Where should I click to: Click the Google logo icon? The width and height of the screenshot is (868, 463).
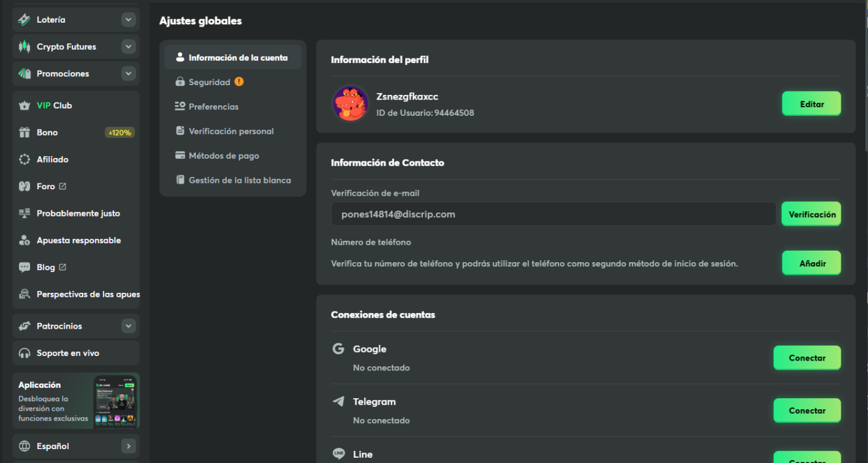click(x=338, y=349)
